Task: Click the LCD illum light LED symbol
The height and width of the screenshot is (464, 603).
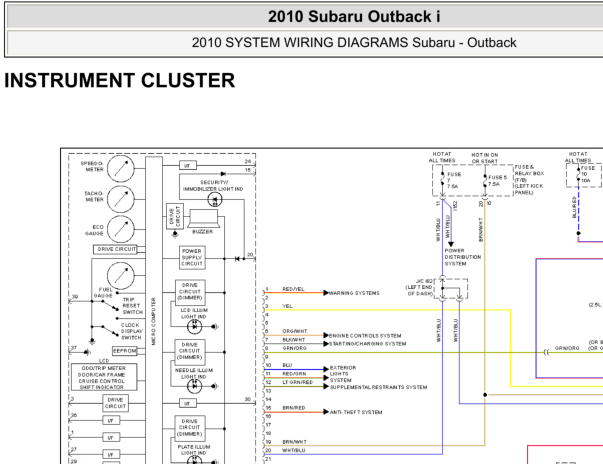Action: pyautogui.click(x=194, y=327)
